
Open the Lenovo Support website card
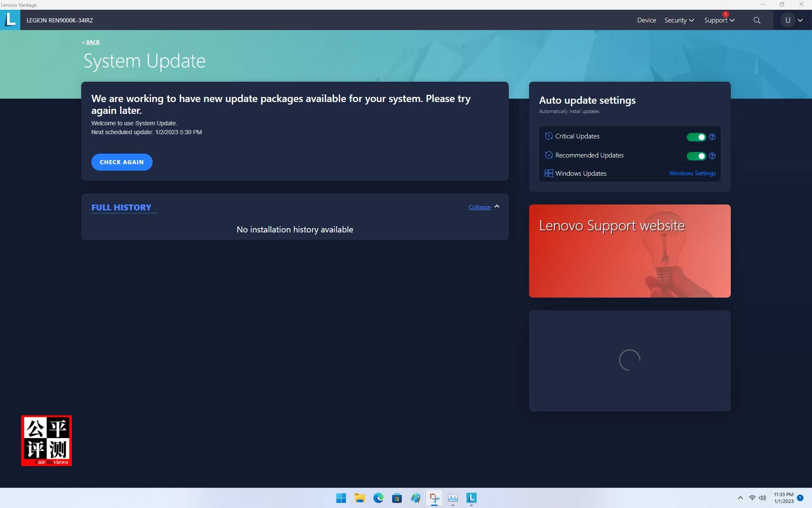(629, 251)
